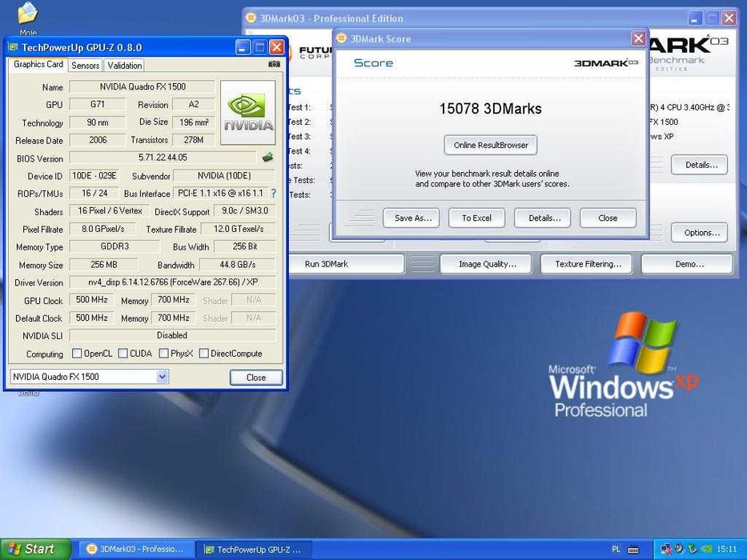Click the 3DMark03 window title bar icon

click(251, 18)
